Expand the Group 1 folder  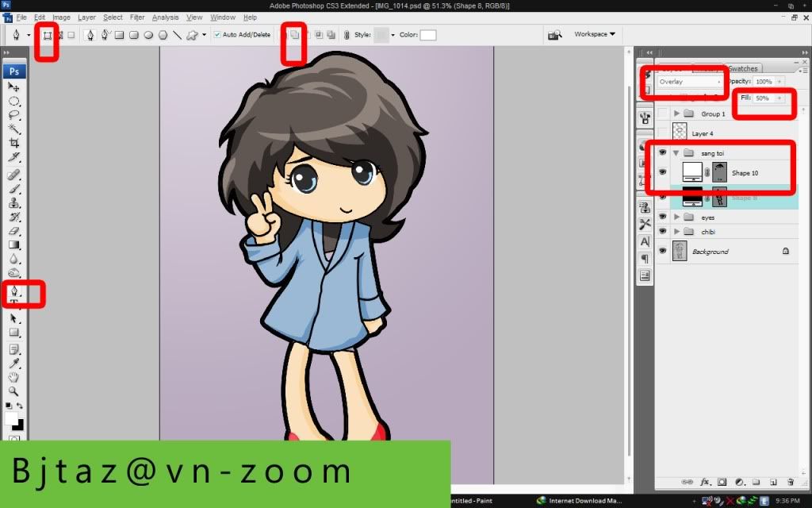(677, 113)
